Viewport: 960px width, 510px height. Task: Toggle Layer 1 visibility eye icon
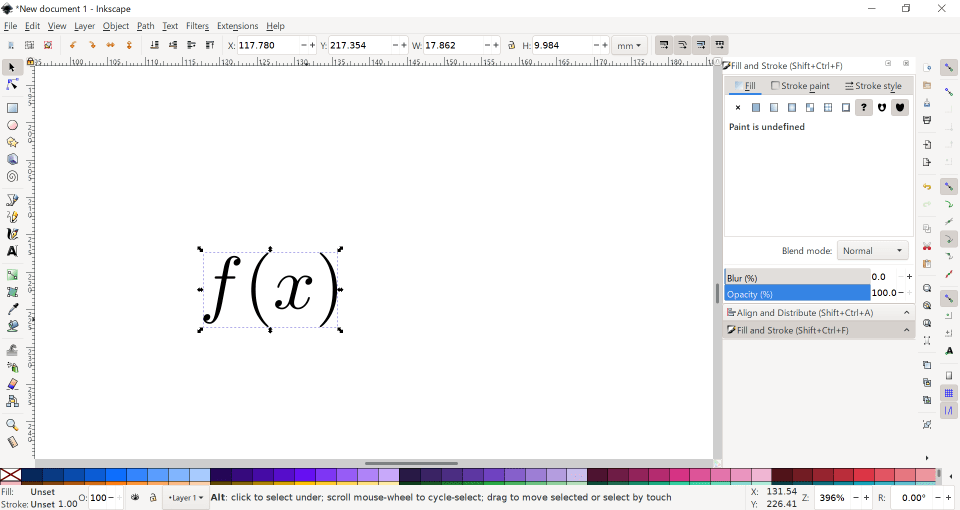click(135, 497)
